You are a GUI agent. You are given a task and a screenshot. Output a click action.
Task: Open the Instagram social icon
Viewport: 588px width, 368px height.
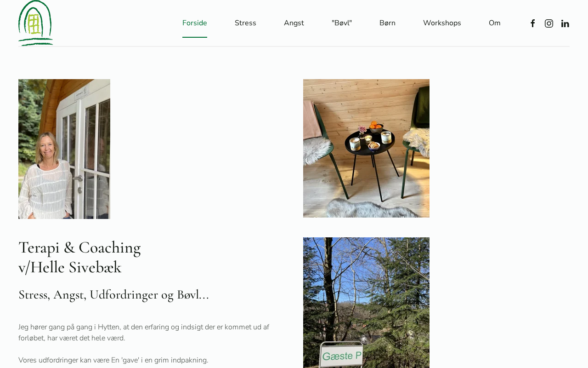pyautogui.click(x=549, y=23)
